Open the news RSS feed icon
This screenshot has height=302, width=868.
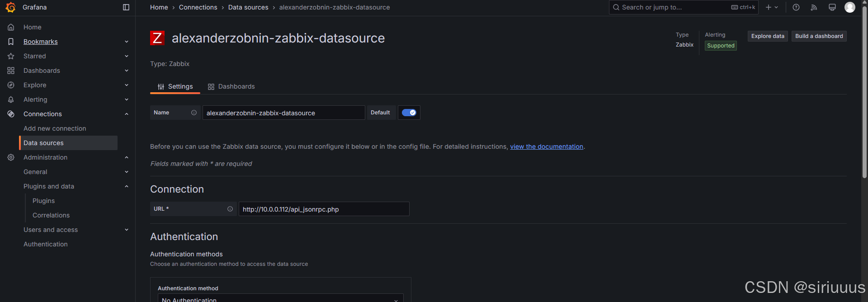tap(814, 7)
